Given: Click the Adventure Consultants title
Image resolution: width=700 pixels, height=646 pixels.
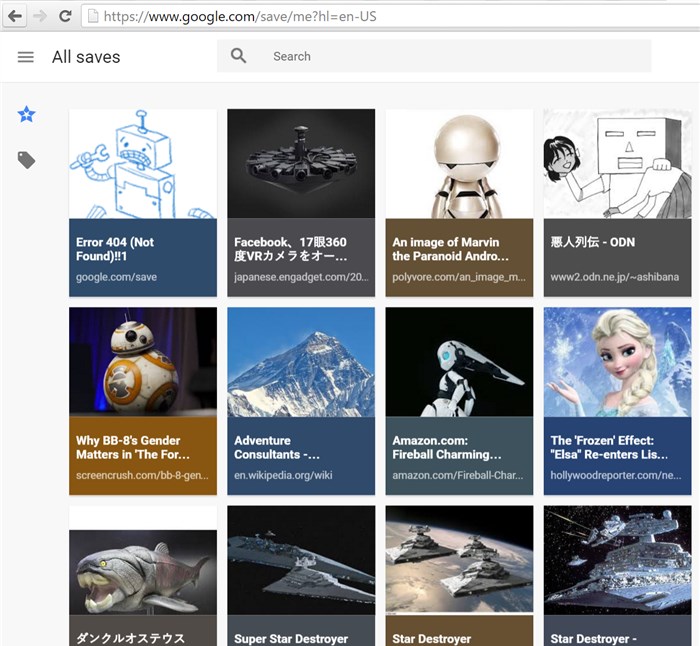Looking at the screenshot, I should tap(277, 447).
